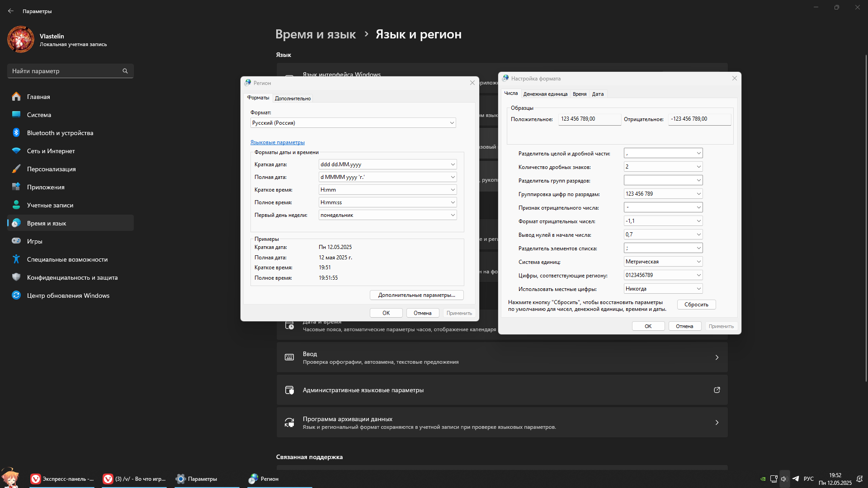The width and height of the screenshot is (868, 488).
Task: Select Время и язык globe icon
Action: [16, 223]
